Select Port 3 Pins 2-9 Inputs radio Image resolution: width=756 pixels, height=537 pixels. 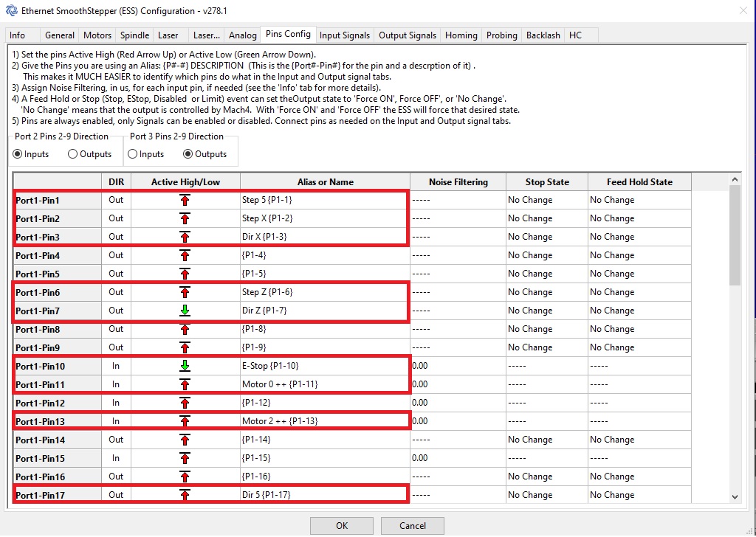(x=133, y=154)
